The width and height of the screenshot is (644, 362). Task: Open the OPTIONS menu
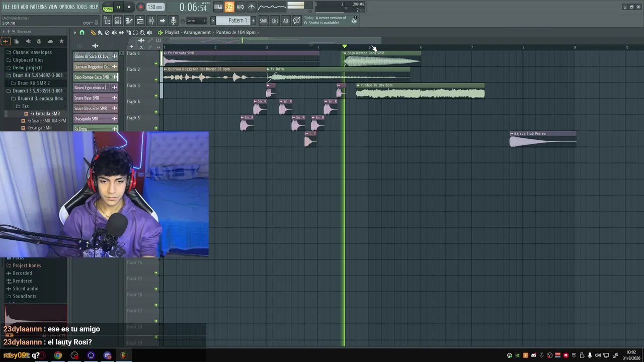pos(67,7)
